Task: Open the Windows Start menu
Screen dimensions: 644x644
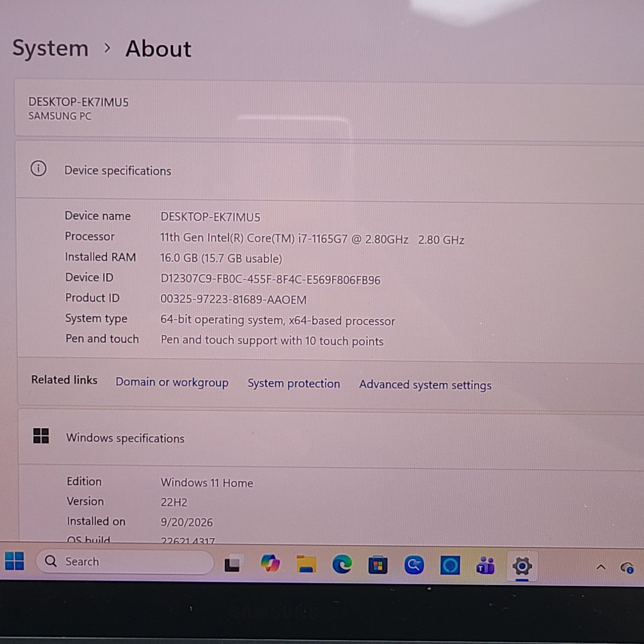Action: click(14, 561)
